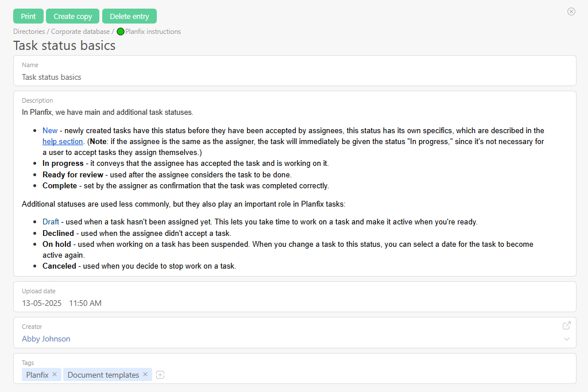Go to Corporate database breadcrumb
Screen dimensions: 588x392
click(x=80, y=32)
